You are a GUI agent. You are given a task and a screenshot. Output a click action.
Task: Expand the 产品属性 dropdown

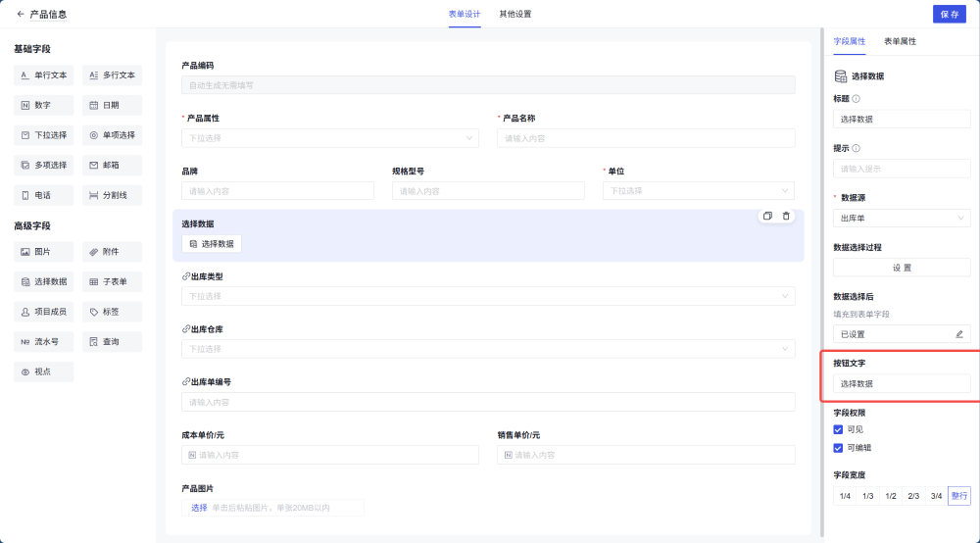coord(328,138)
